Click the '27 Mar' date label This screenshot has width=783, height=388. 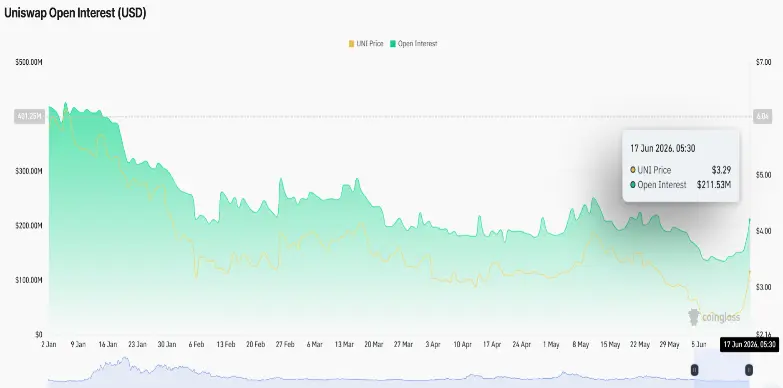(x=403, y=345)
